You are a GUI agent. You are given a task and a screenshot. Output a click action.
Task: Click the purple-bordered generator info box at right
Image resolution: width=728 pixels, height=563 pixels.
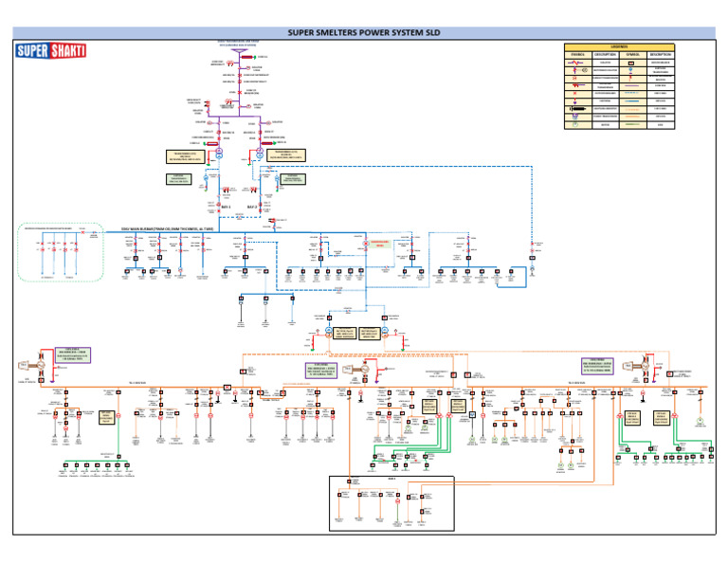pos(597,366)
